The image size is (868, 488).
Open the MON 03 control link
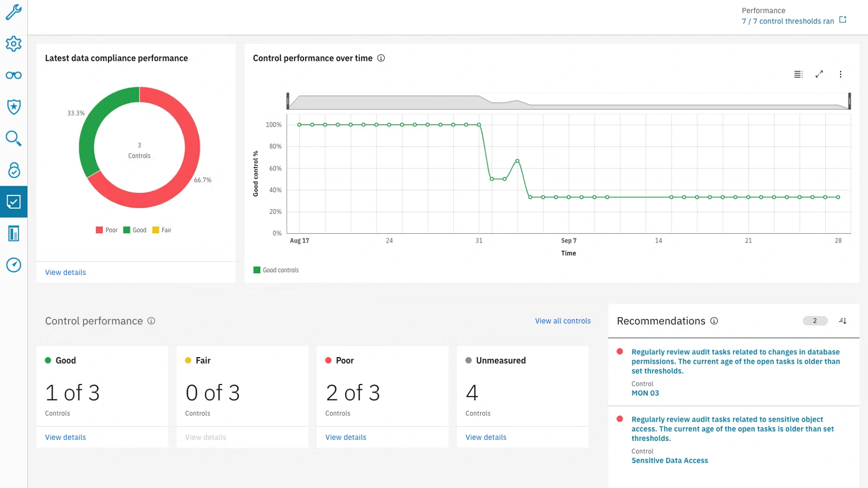[x=645, y=393]
